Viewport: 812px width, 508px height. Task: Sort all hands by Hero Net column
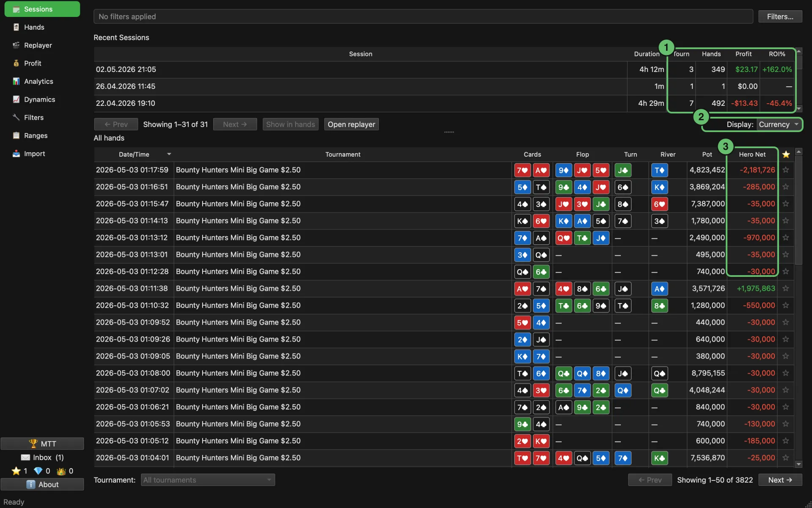[752, 155]
